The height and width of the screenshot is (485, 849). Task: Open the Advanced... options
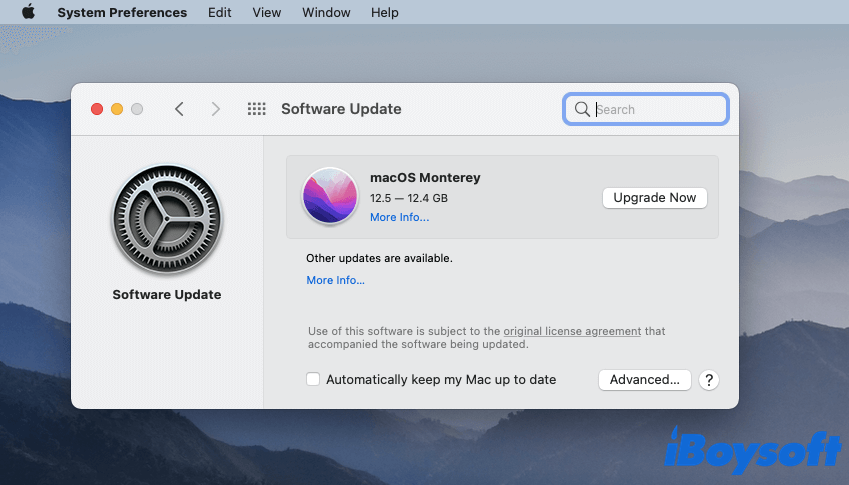645,380
